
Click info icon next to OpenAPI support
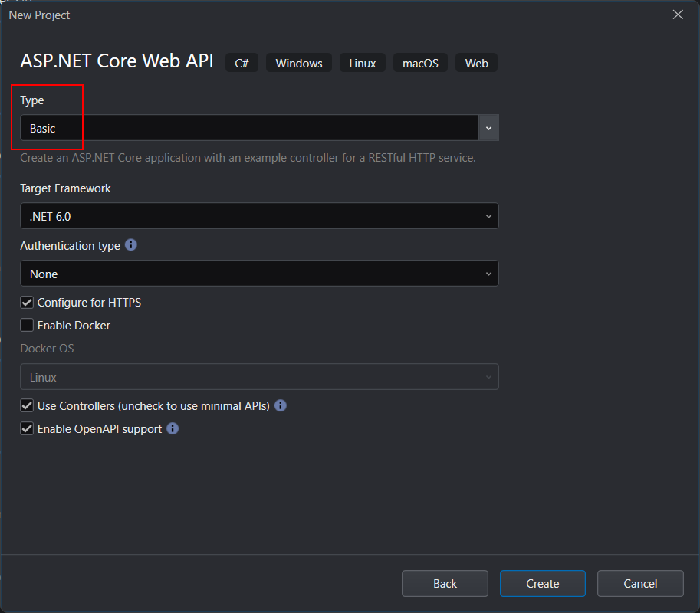[173, 428]
